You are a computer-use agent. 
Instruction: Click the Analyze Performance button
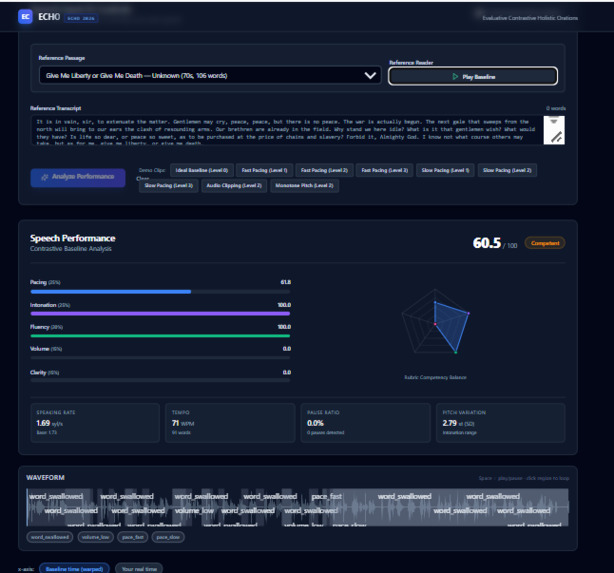[x=78, y=177]
